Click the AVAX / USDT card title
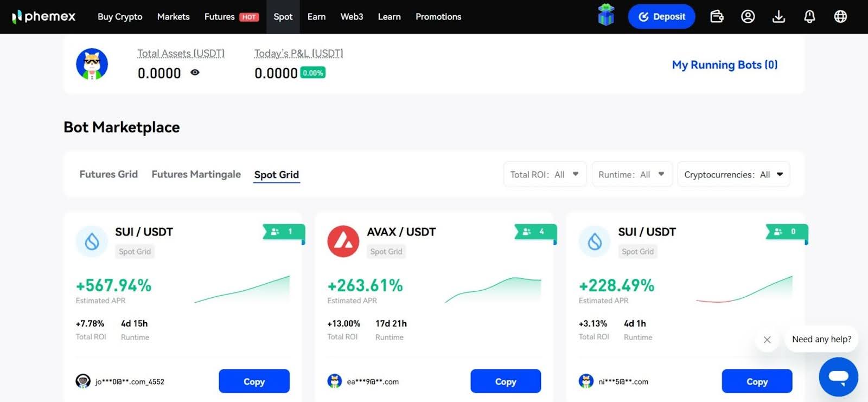This screenshot has width=868, height=402. coord(401,232)
